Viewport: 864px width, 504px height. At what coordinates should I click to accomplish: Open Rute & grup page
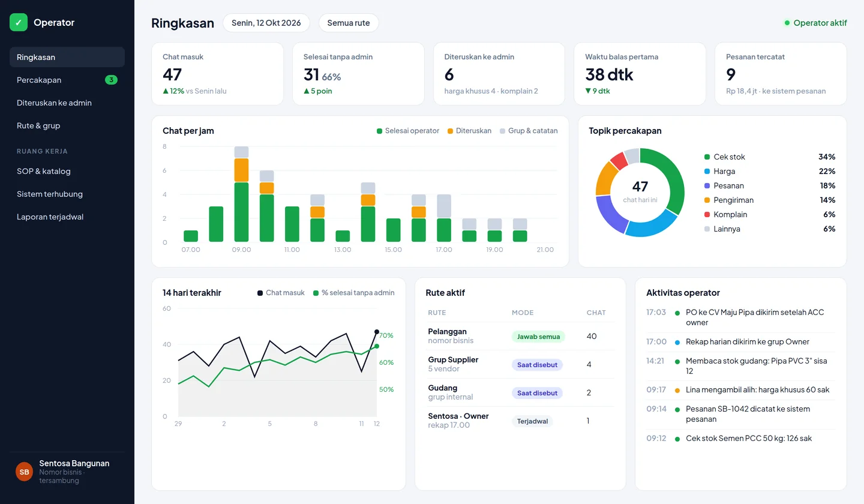pyautogui.click(x=67, y=125)
